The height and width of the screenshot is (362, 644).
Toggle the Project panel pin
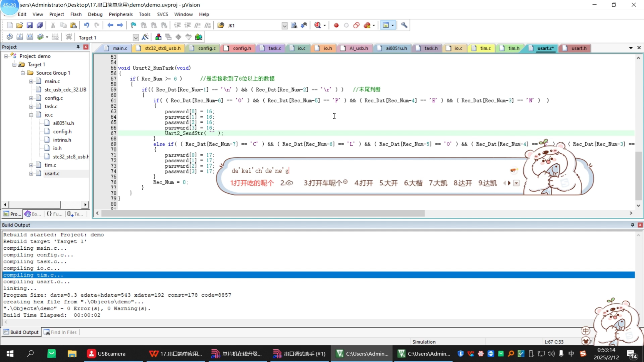[x=78, y=47]
